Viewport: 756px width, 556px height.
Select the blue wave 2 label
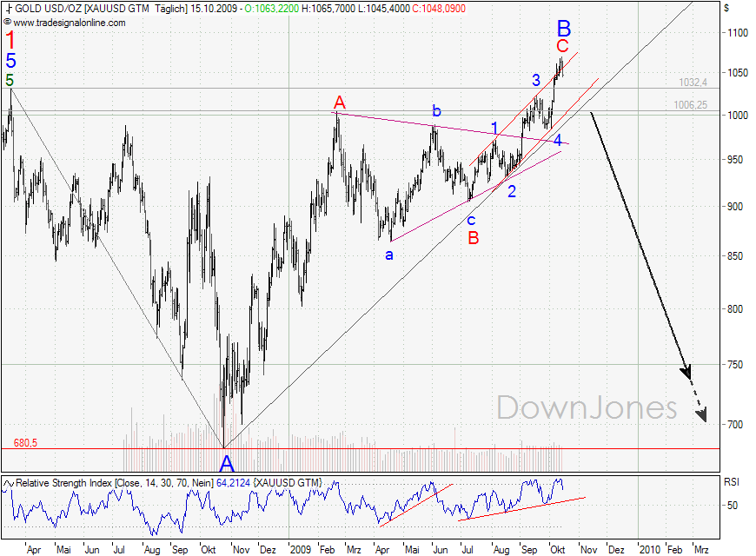point(512,191)
